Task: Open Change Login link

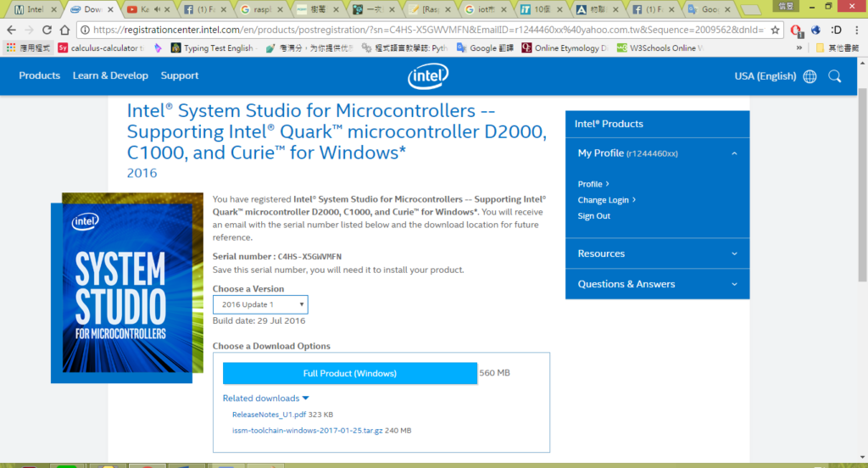Action: (606, 200)
